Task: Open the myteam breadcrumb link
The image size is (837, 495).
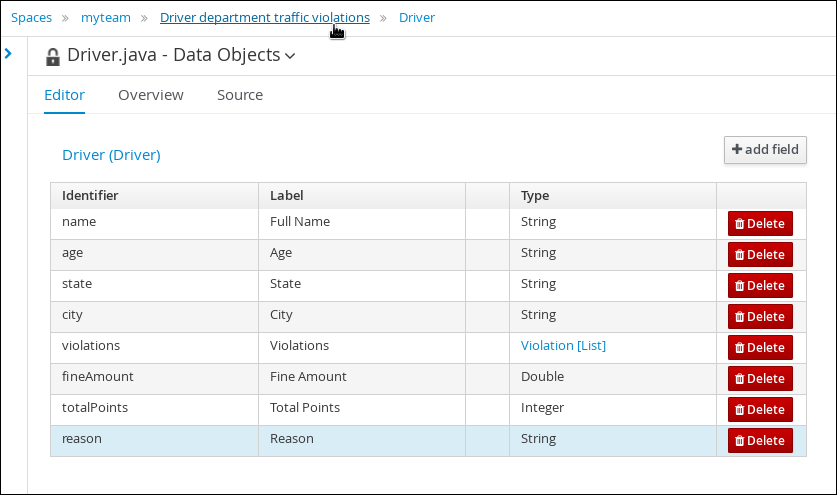Action: tap(106, 18)
